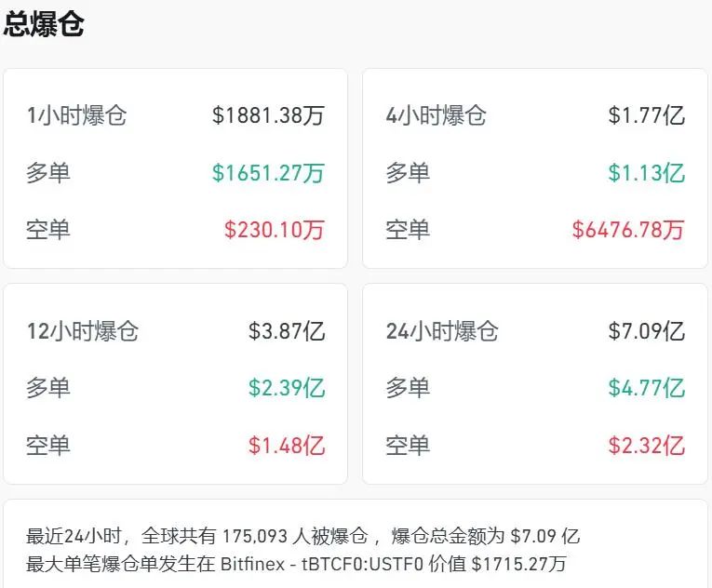Click the green $2.39亿 long value

click(287, 388)
